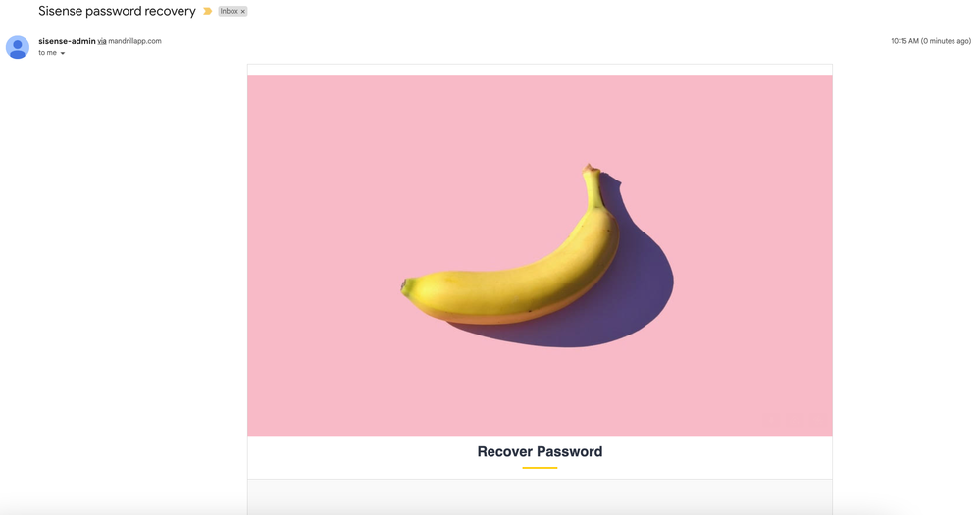Click the gray section below the heading
The image size is (980, 515).
540,497
